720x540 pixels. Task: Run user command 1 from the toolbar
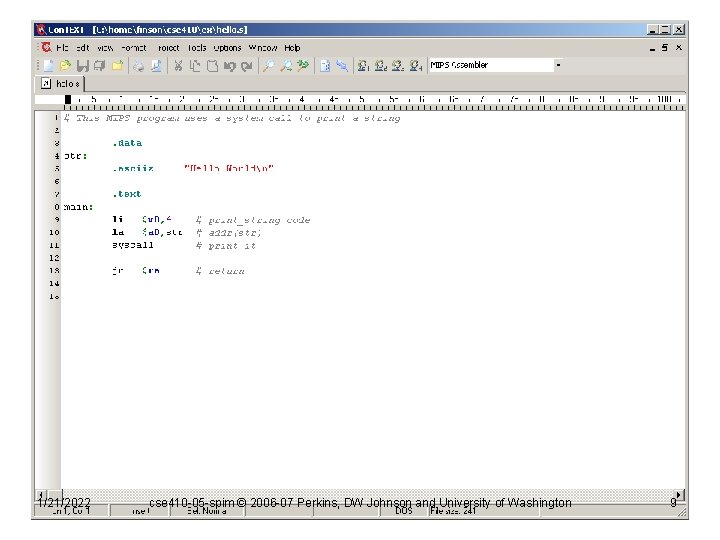363,66
